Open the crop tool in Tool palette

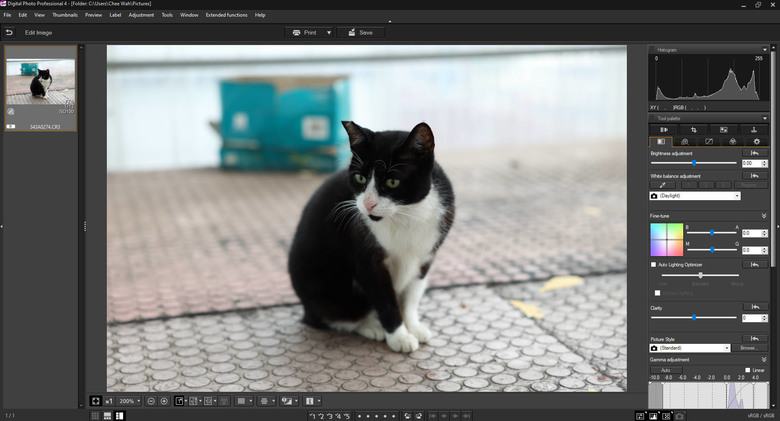tap(694, 130)
